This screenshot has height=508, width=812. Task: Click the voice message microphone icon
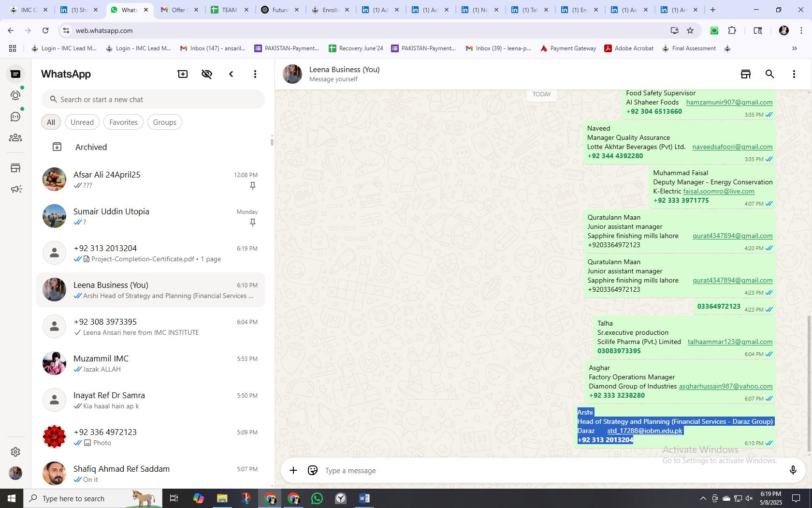click(793, 470)
